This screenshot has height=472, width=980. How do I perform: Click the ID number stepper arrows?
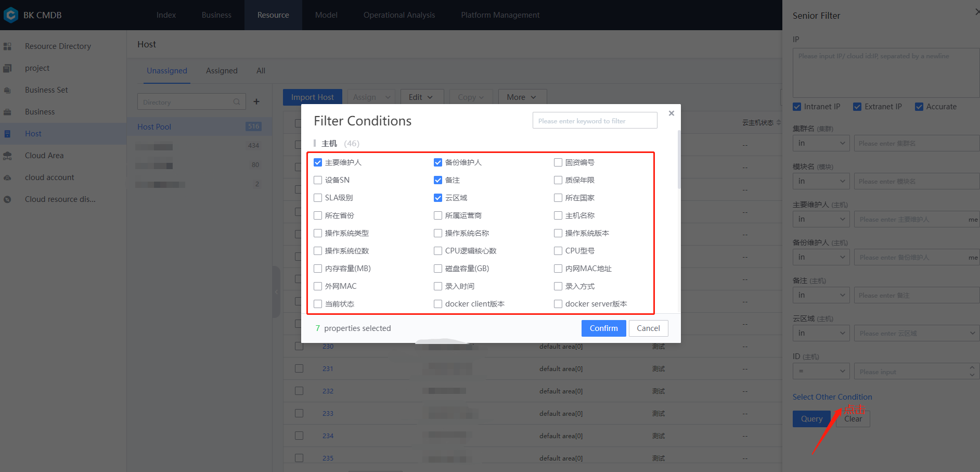pyautogui.click(x=972, y=371)
